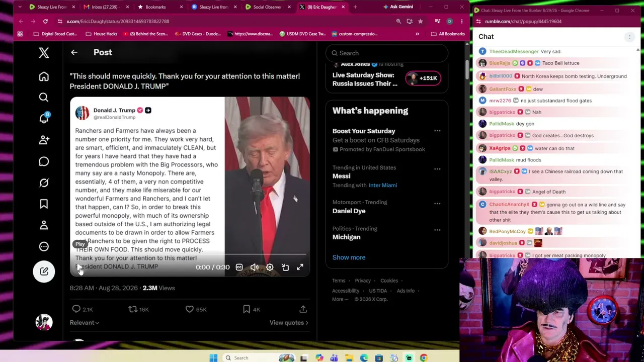Open Grok icon in X sidebar
644x362 pixels.
(44, 183)
